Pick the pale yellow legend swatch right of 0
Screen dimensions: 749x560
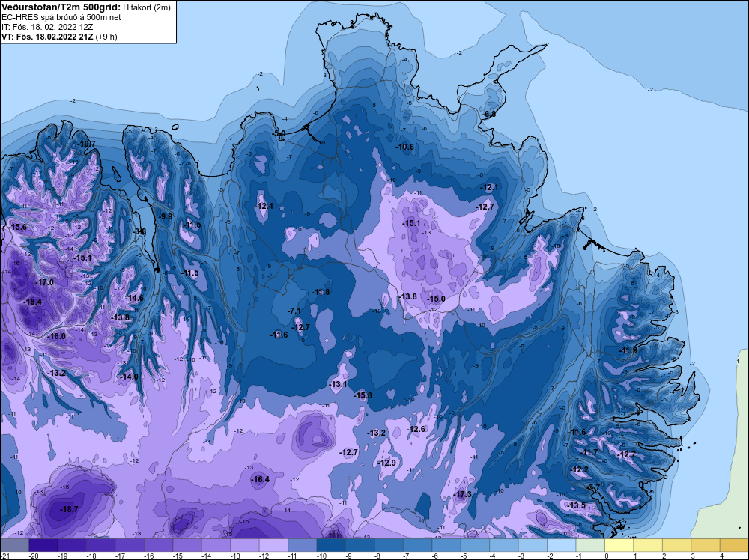tap(619, 545)
